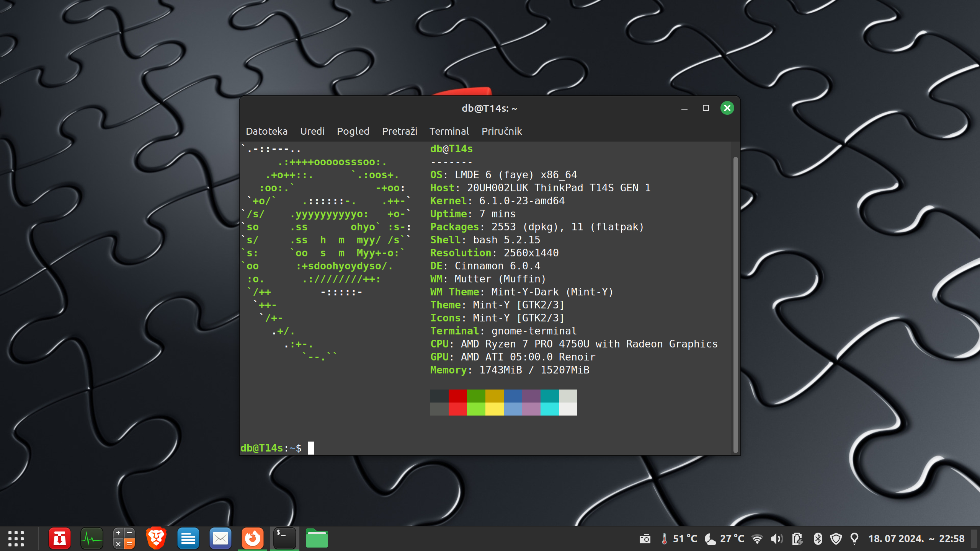Open the Brave browser lion icon
This screenshot has width=980, height=551.
pyautogui.click(x=156, y=539)
